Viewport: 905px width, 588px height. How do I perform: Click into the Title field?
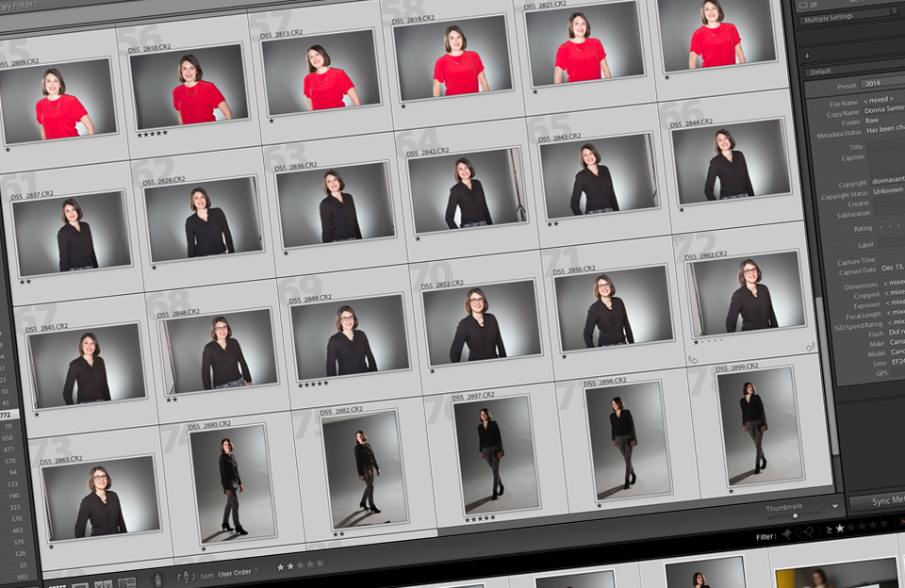click(886, 143)
